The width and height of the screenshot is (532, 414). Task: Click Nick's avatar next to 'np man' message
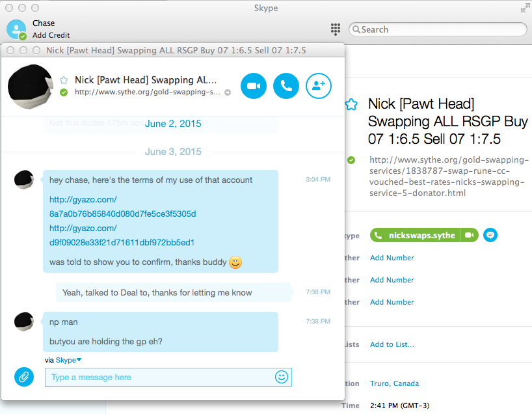coord(24,322)
